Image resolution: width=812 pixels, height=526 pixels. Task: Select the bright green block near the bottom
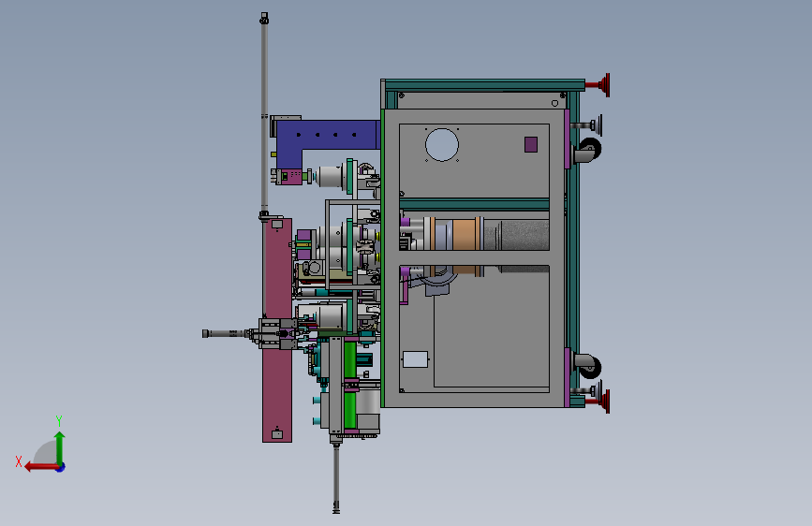tap(350, 410)
